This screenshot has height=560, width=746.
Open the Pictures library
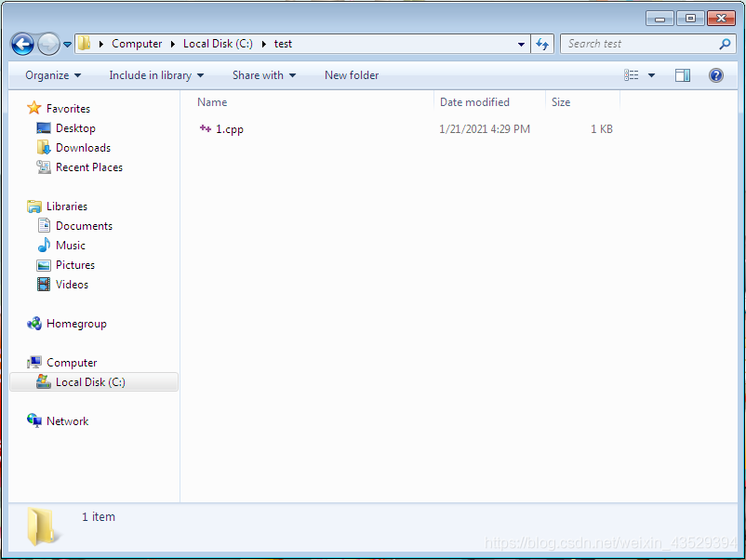(x=75, y=264)
